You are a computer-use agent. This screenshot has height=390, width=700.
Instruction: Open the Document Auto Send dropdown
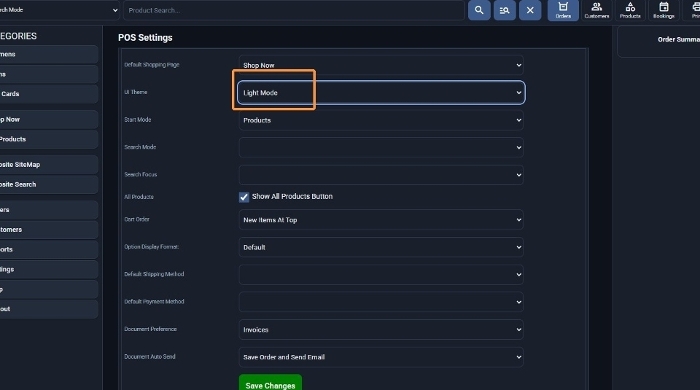pyautogui.click(x=381, y=357)
